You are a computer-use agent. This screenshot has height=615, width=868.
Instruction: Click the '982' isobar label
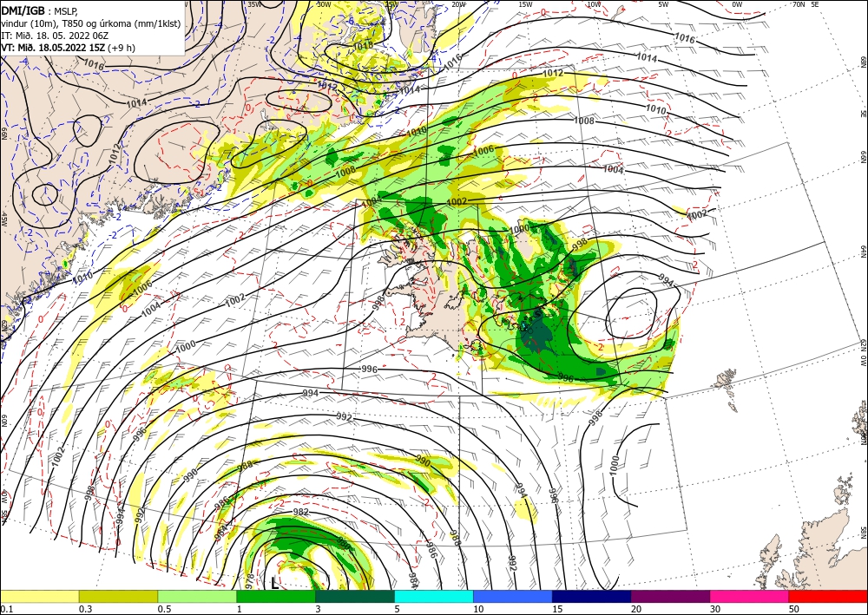(300, 512)
